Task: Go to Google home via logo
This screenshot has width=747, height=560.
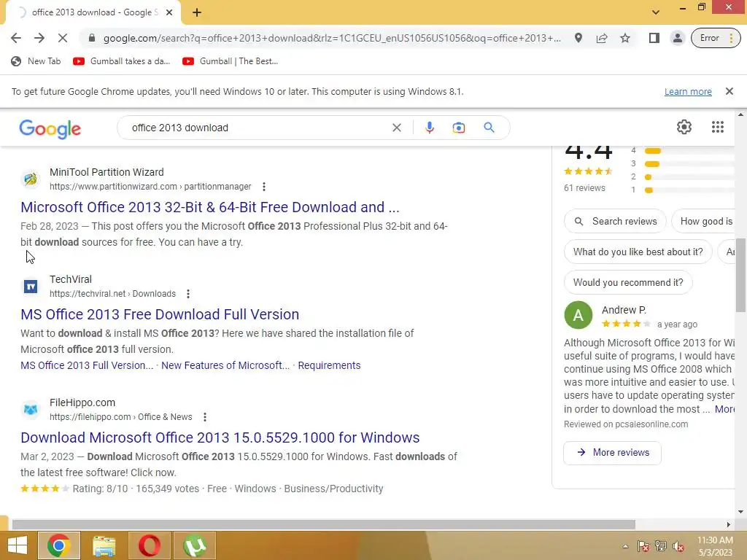Action: point(50,128)
